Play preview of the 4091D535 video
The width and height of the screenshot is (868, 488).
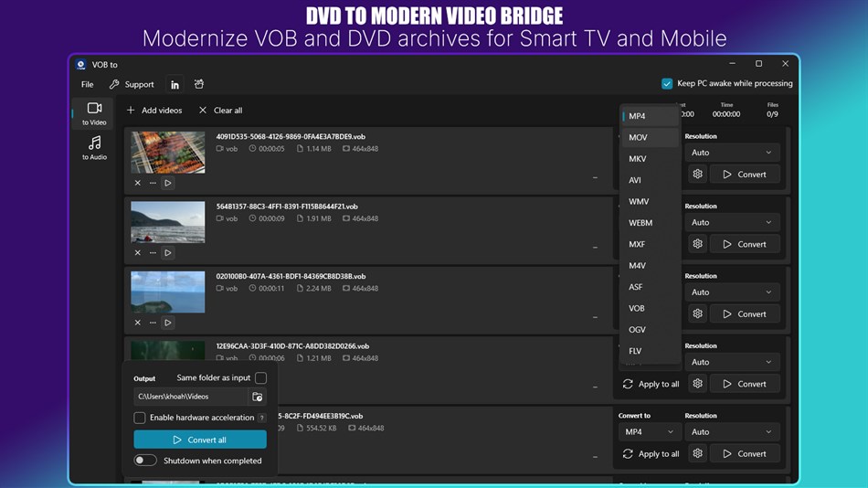click(168, 183)
